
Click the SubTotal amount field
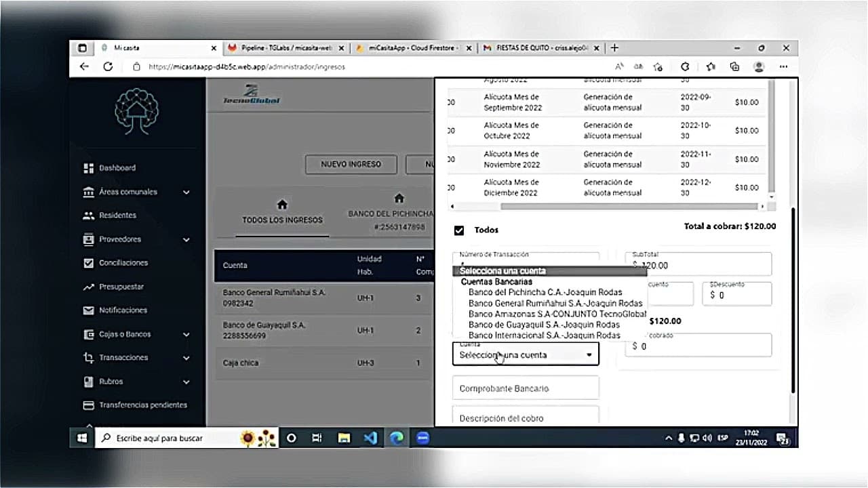point(698,264)
